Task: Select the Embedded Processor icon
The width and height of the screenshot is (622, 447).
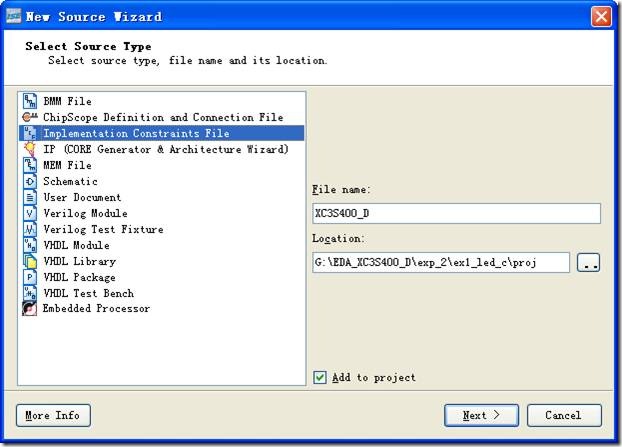Action: point(29,309)
